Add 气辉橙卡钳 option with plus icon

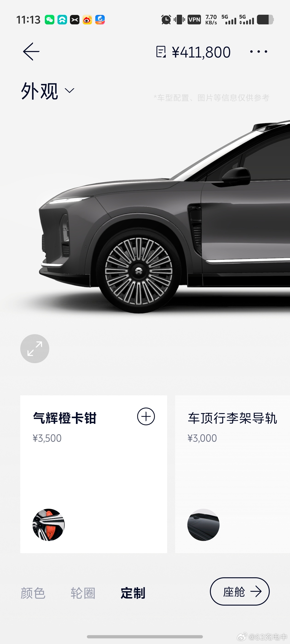coord(146,417)
